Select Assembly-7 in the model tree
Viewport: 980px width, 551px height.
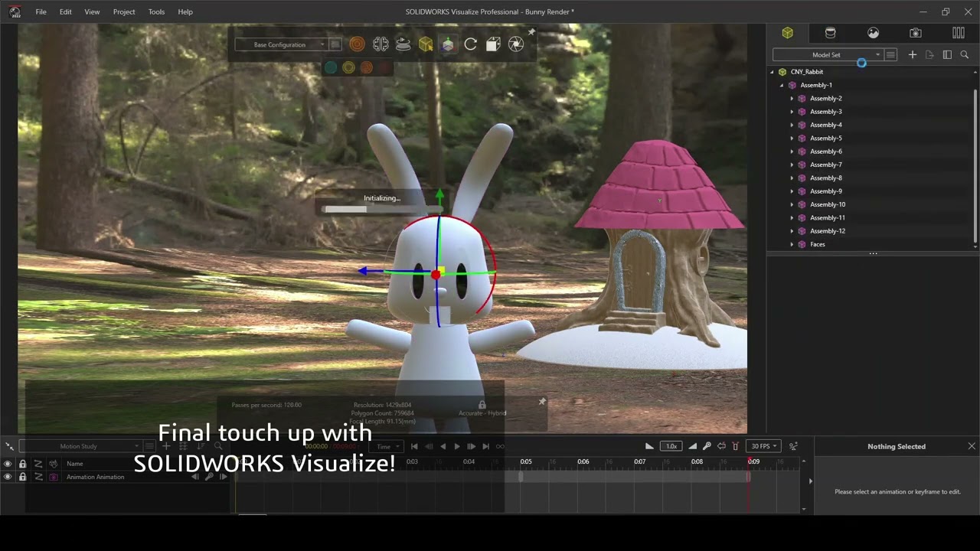coord(826,165)
